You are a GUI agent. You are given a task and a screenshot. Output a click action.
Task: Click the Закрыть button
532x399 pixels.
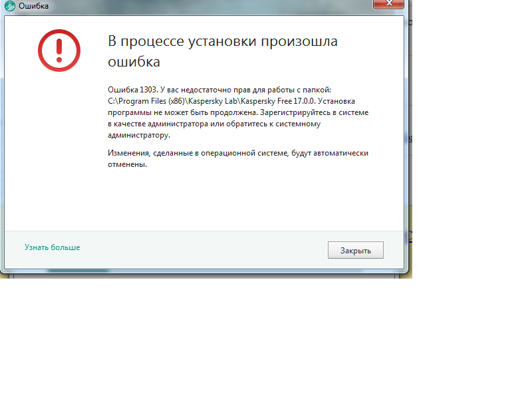pyautogui.click(x=356, y=250)
